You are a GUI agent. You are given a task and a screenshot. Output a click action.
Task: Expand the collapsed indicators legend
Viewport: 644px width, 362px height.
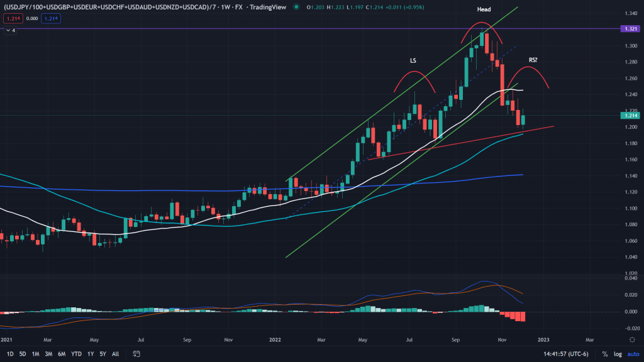click(11, 30)
